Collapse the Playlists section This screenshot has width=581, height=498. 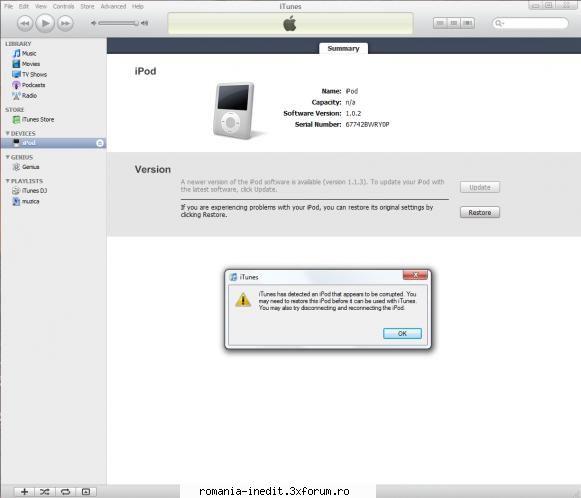(7, 181)
